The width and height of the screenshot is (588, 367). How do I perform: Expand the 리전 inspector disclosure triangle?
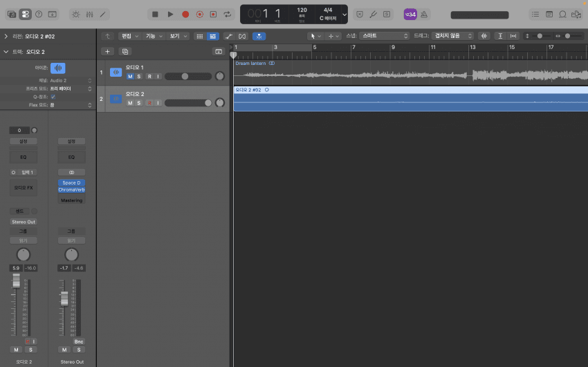pyautogui.click(x=6, y=36)
